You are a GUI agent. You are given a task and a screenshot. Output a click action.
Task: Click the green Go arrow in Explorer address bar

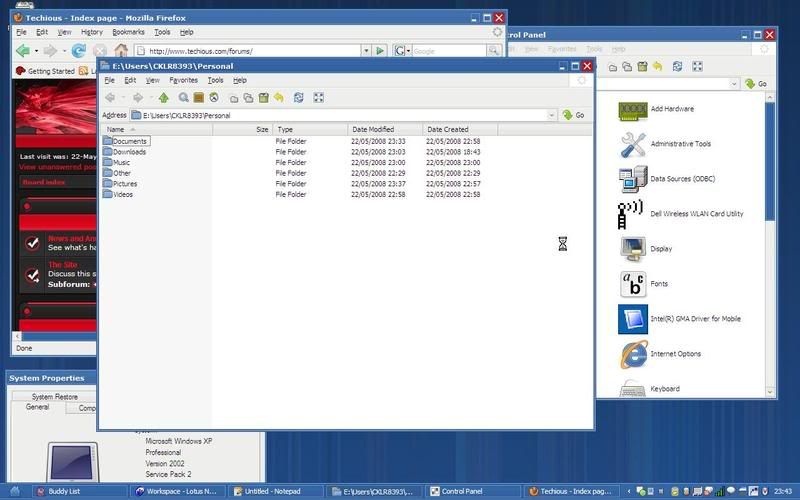(567, 115)
